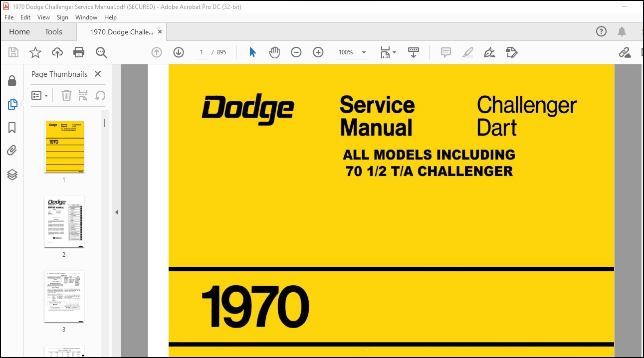Open the Bookmarks panel icon
Viewport: 644px width, 358px height.
click(x=12, y=128)
